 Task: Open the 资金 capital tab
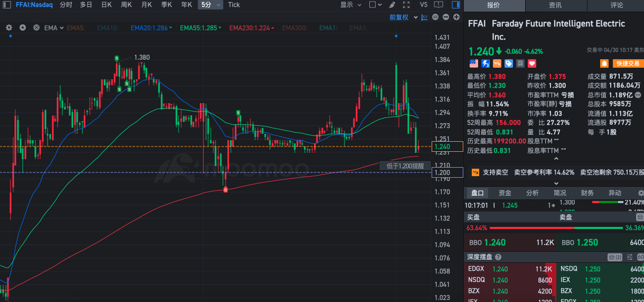[505, 193]
